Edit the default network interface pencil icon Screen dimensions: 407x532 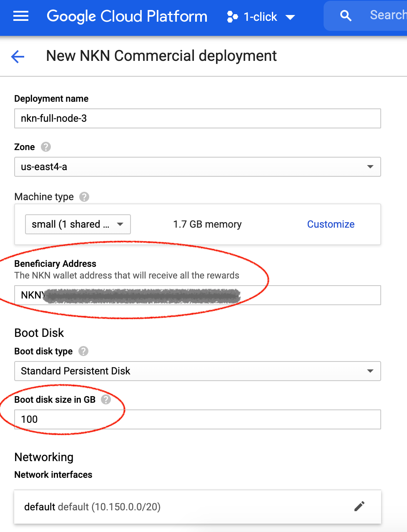359,506
